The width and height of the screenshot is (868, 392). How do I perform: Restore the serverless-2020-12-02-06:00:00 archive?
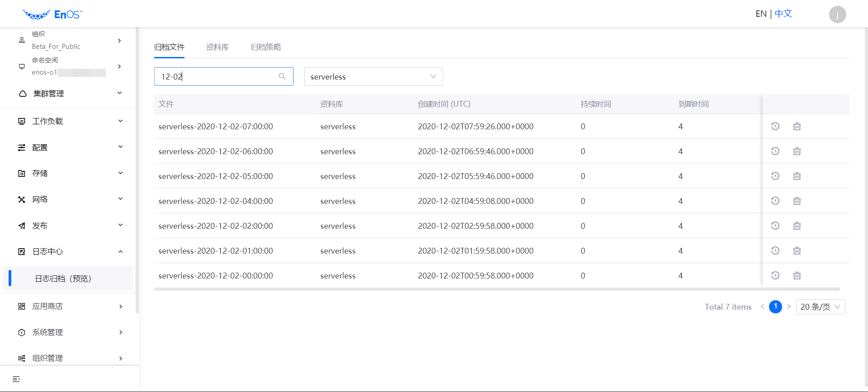(775, 151)
